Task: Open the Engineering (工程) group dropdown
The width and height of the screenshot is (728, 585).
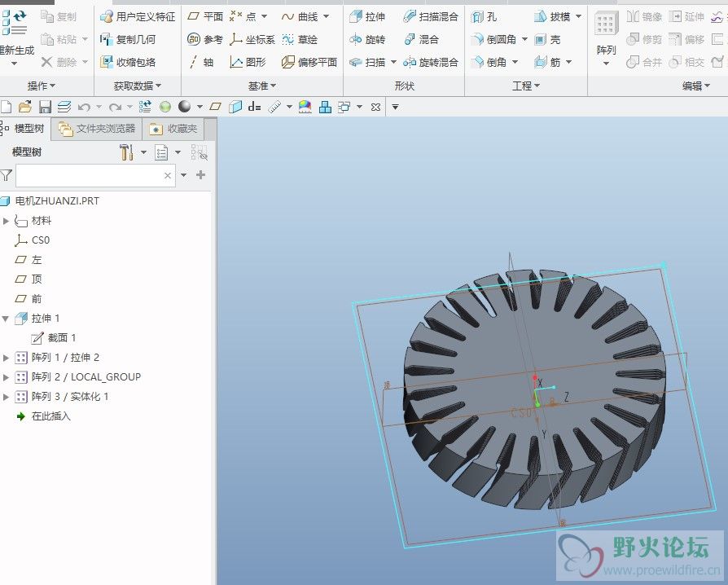Action: [x=526, y=86]
